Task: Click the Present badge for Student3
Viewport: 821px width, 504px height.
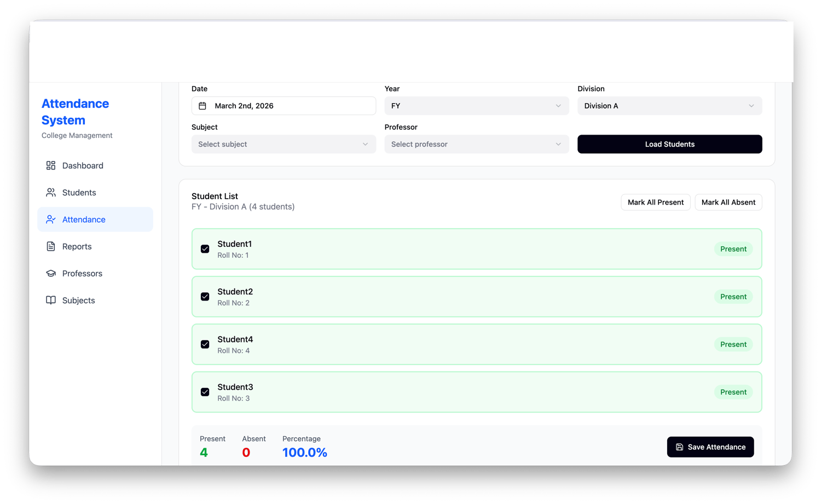Action: click(733, 392)
